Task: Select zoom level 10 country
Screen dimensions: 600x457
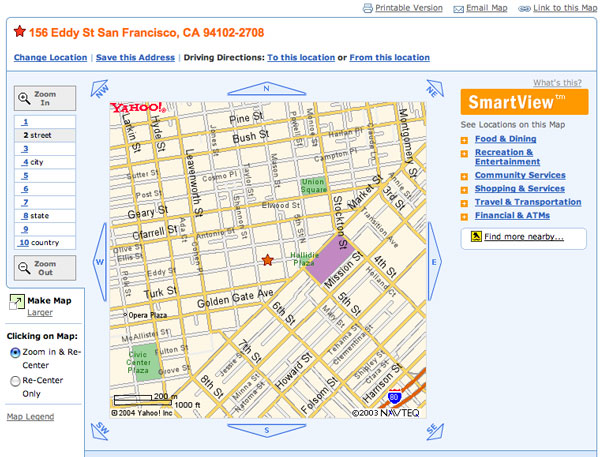Action: (x=45, y=242)
